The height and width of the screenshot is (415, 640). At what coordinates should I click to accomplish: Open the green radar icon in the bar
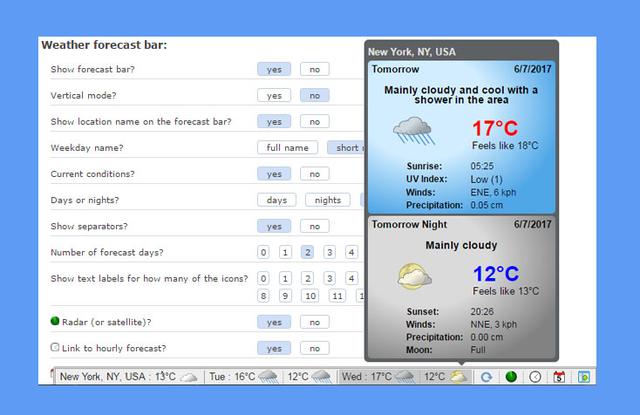point(511,377)
